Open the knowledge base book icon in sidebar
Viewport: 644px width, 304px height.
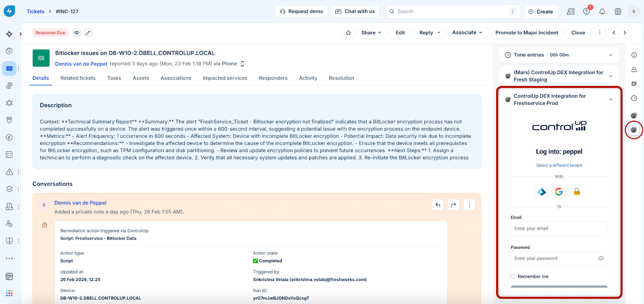tap(9, 241)
